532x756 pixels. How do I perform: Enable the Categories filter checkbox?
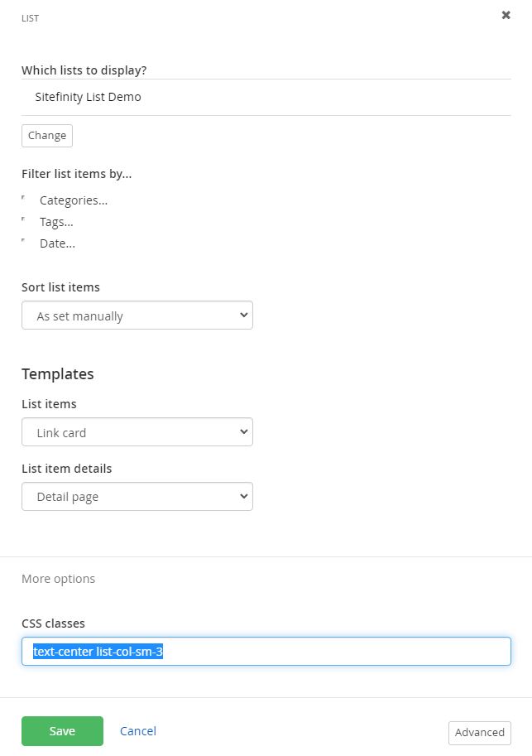[x=25, y=200]
